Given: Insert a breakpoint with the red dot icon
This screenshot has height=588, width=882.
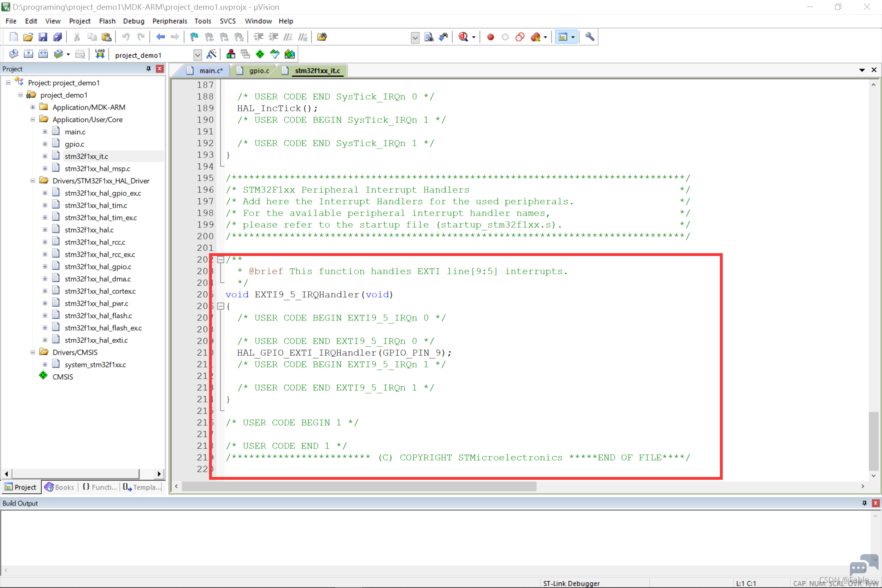Looking at the screenshot, I should [x=490, y=37].
